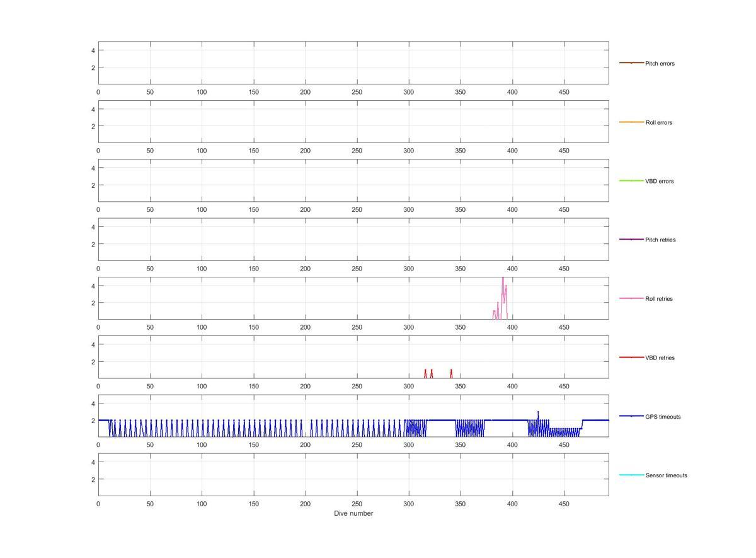This screenshot has width=756, height=558.
Task: Click the 400 tick under Pitch retries plot
Action: [x=512, y=269]
